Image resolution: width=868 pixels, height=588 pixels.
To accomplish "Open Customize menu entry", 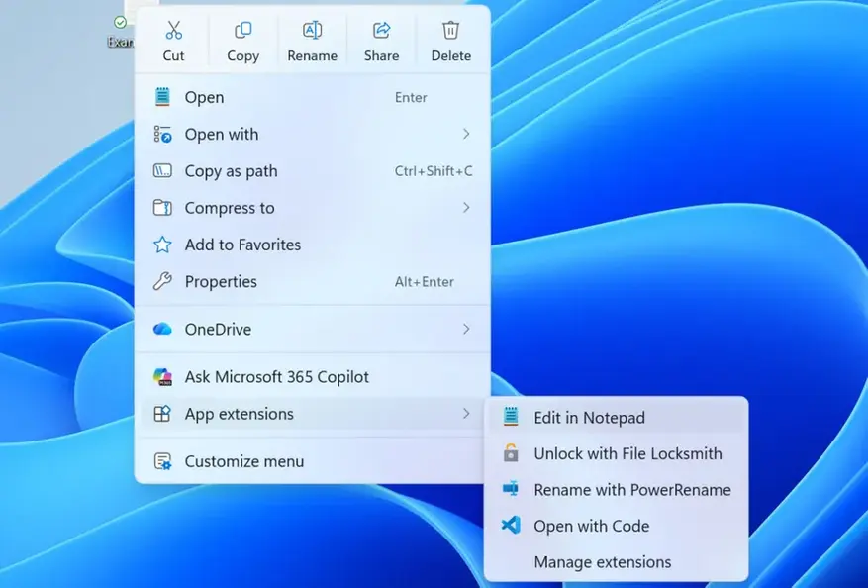I will click(x=313, y=461).
